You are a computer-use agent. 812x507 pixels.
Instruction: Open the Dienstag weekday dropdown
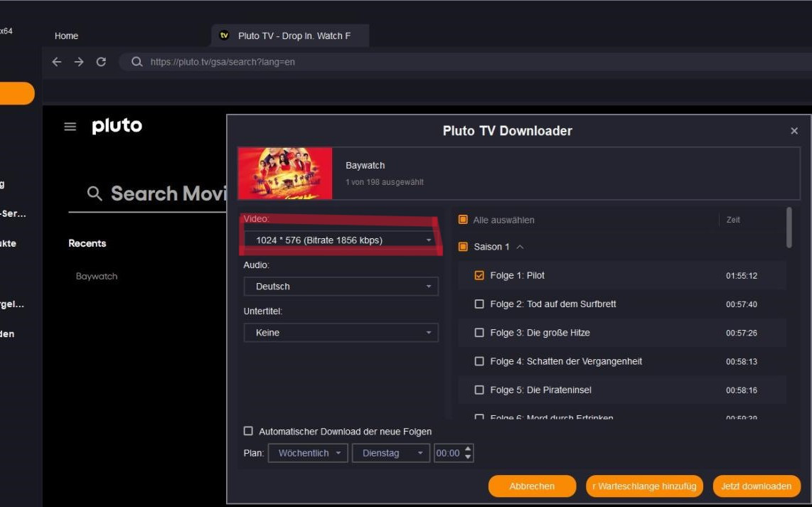coord(391,453)
